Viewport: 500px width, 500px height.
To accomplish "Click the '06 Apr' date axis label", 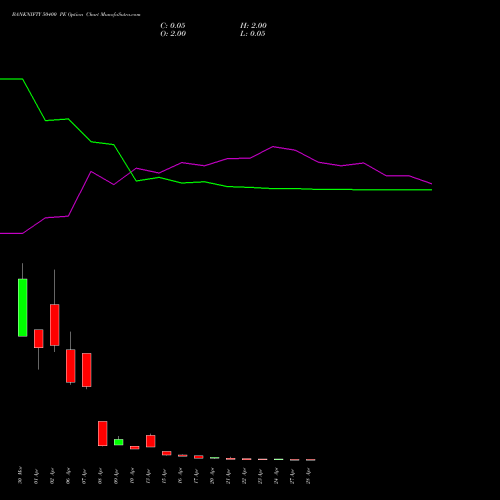I will 68,476.
